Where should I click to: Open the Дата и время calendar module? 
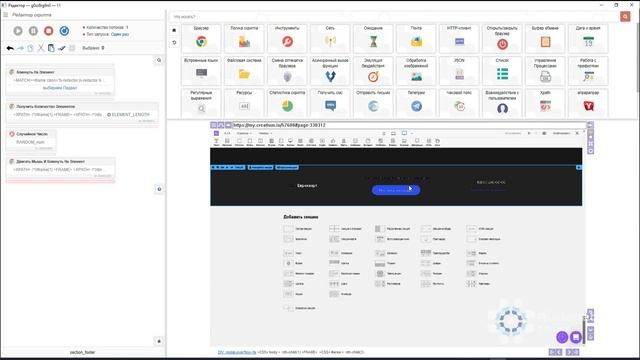click(588, 39)
